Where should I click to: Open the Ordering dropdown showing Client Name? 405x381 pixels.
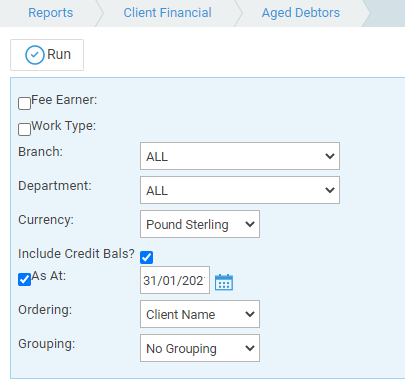[200, 314]
